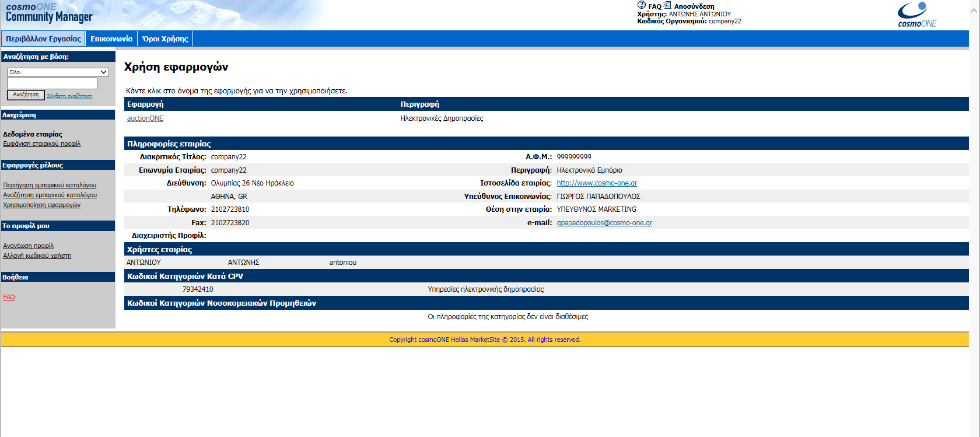Viewport: 980px width, 437px height.
Task: Click the cosmoONE Community Manager header logo
Action: [49, 12]
